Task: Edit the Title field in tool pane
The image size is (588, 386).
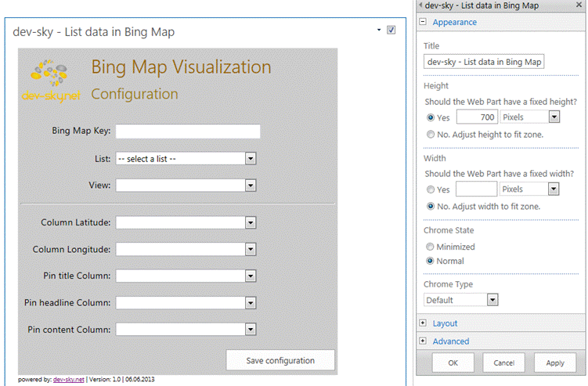Action: [x=484, y=62]
